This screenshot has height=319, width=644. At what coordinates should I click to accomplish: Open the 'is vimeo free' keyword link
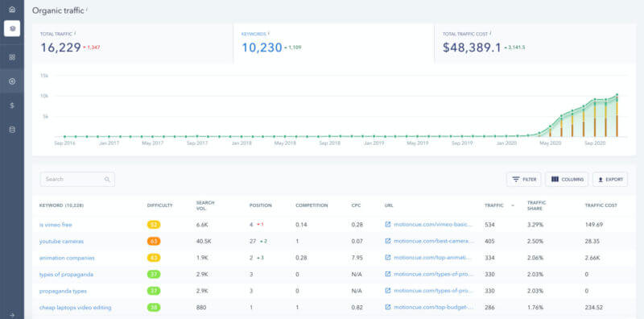pos(56,225)
